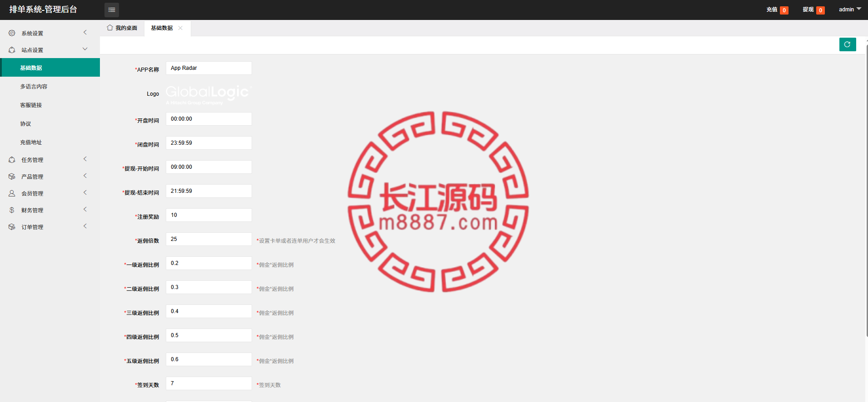Expand the 财务管理 menu chevron
Screen dimensions: 868x402
[85, 209]
